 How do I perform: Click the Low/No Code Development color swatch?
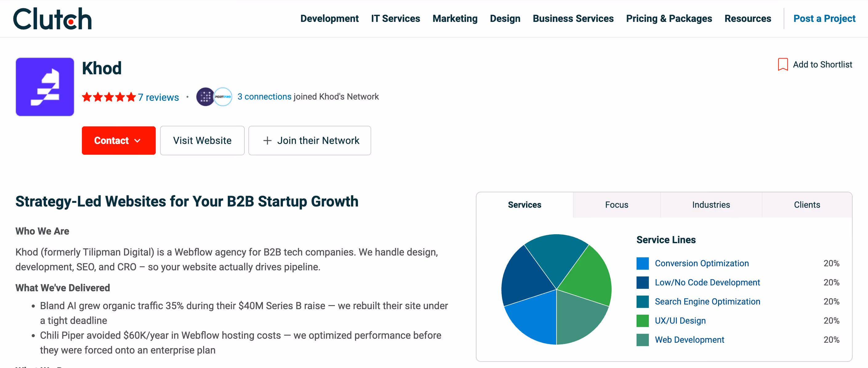click(x=643, y=283)
